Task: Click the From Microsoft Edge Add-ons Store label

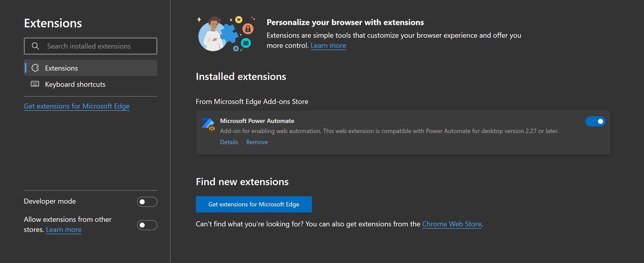Action: 252,101
